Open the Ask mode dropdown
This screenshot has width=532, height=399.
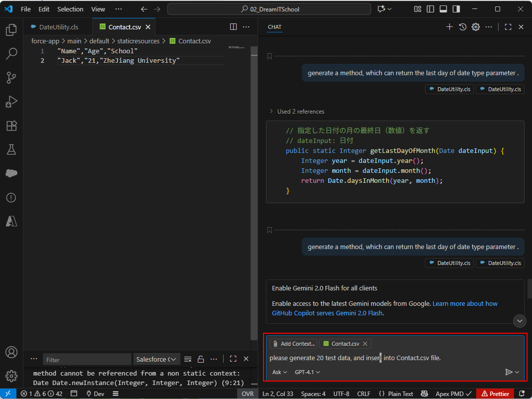pos(279,372)
